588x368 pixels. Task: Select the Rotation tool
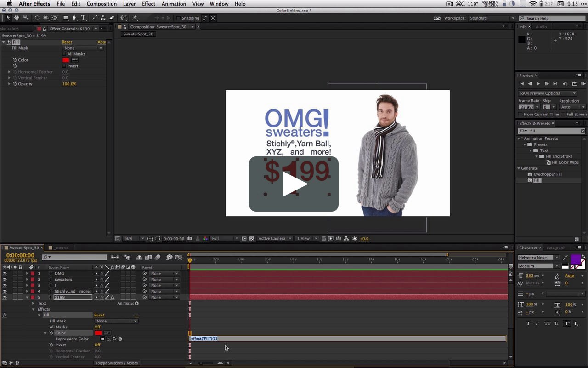[37, 18]
